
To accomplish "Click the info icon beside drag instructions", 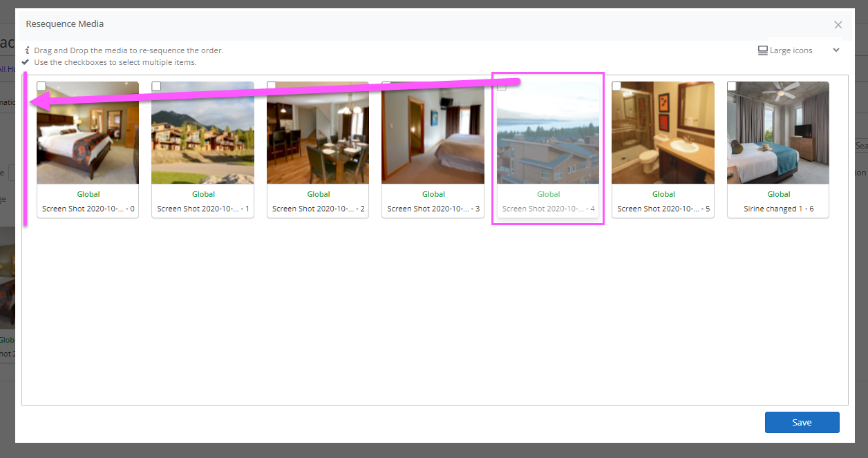I will click(x=26, y=50).
